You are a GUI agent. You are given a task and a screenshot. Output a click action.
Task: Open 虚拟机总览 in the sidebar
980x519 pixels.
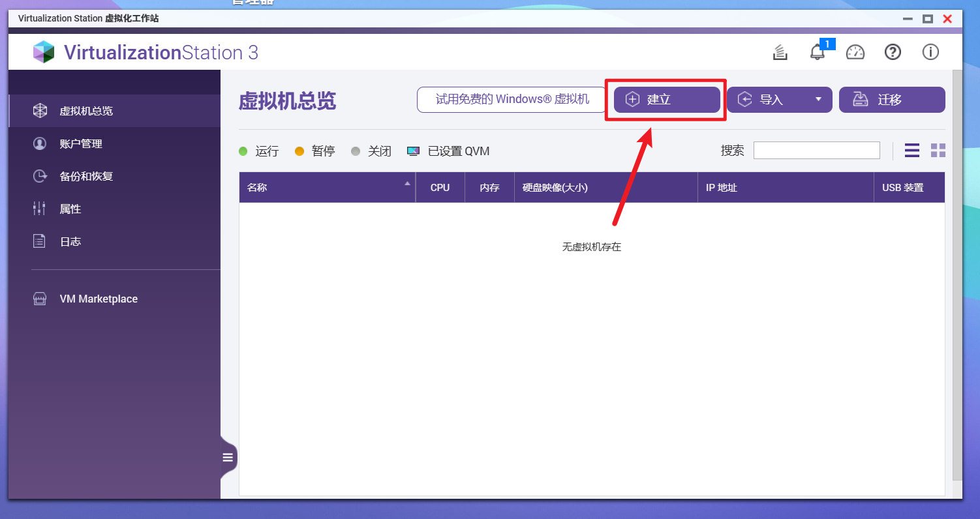pos(114,111)
